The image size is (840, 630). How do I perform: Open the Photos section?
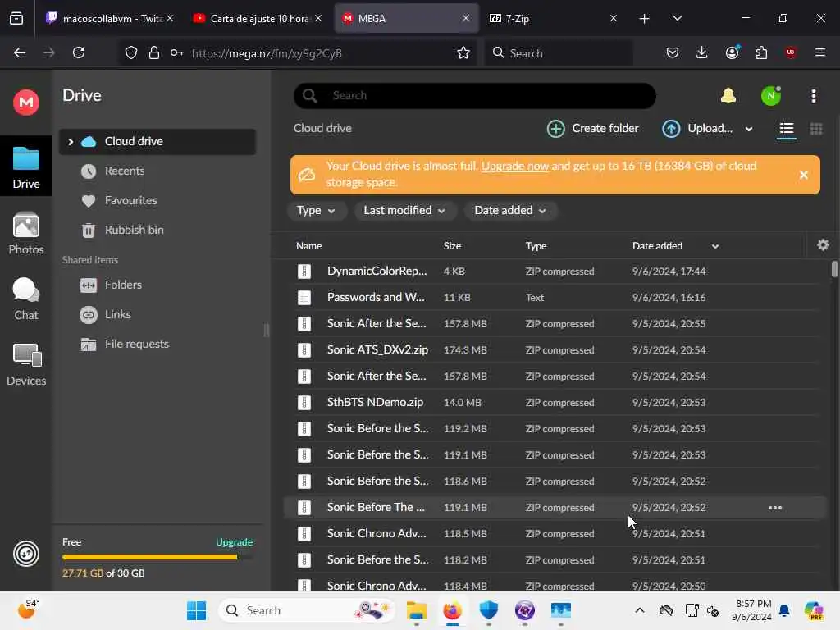coord(26,234)
